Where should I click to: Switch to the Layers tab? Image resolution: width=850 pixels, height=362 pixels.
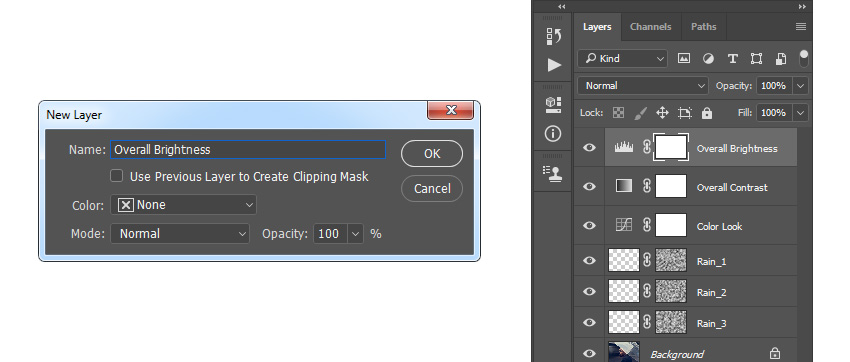coord(597,27)
